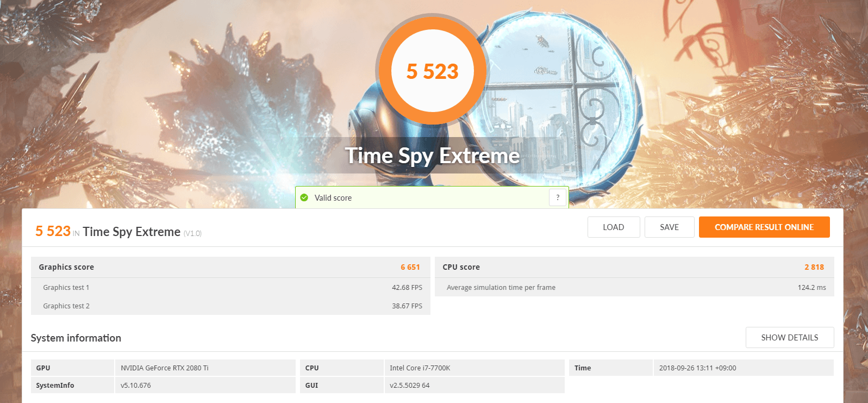The image size is (868, 403).
Task: Click Intel Core i7-7700K value
Action: (x=420, y=368)
